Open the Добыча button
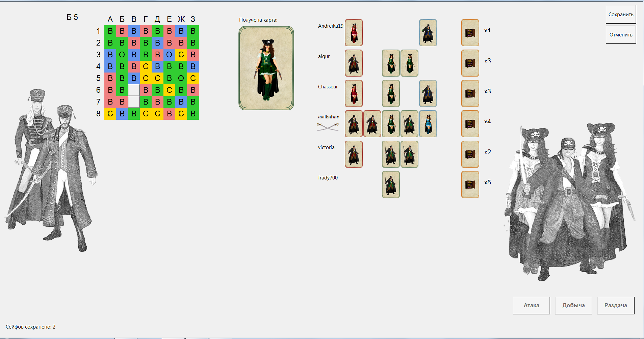The width and height of the screenshot is (644, 339). pyautogui.click(x=573, y=305)
